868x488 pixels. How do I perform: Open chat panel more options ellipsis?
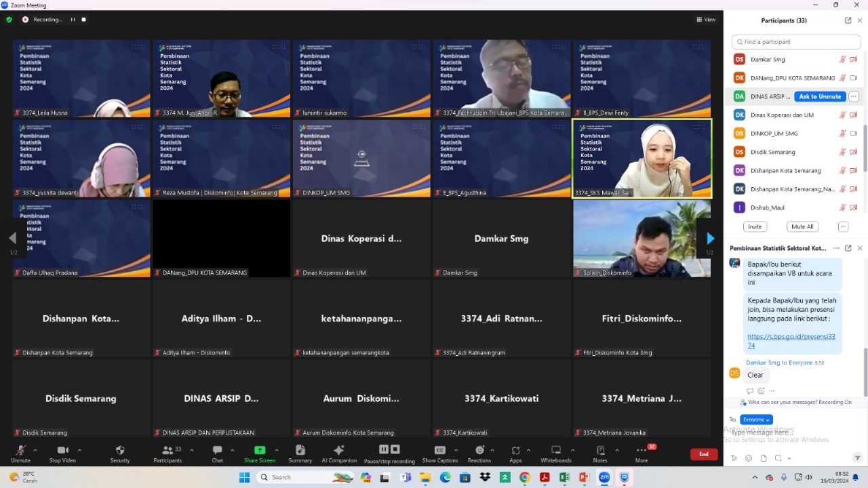click(836, 248)
